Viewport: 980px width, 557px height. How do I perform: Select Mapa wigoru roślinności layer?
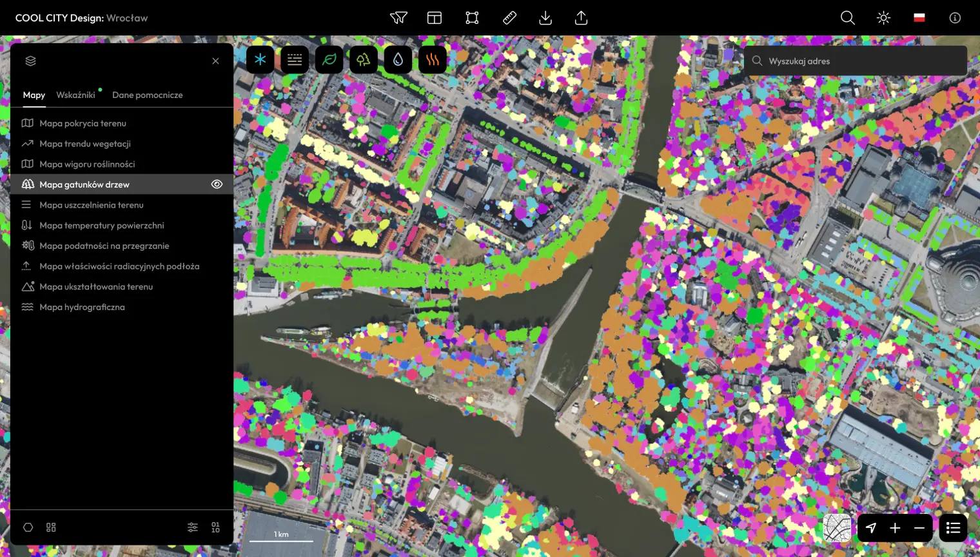[x=122, y=164]
